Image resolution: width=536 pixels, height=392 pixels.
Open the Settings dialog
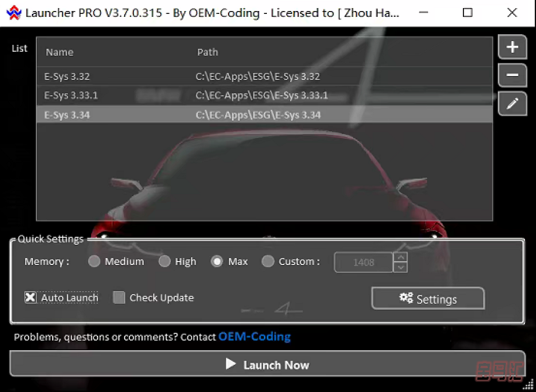click(428, 299)
